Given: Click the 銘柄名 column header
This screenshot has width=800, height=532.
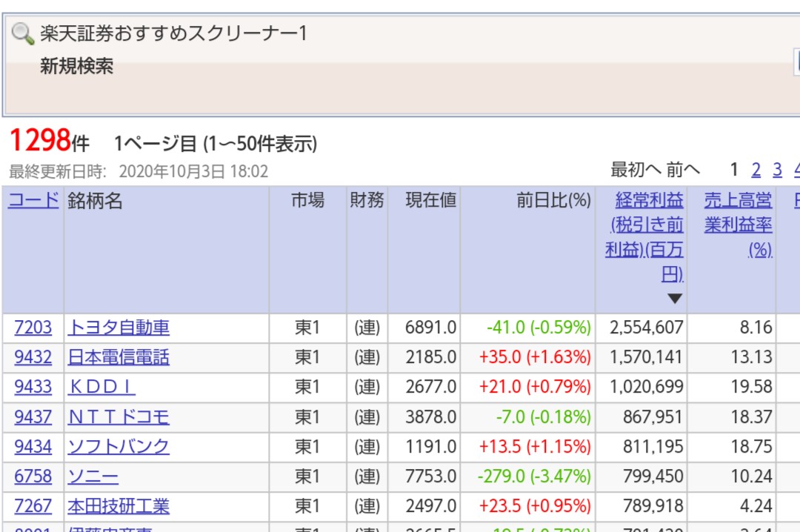Looking at the screenshot, I should coord(95,201).
